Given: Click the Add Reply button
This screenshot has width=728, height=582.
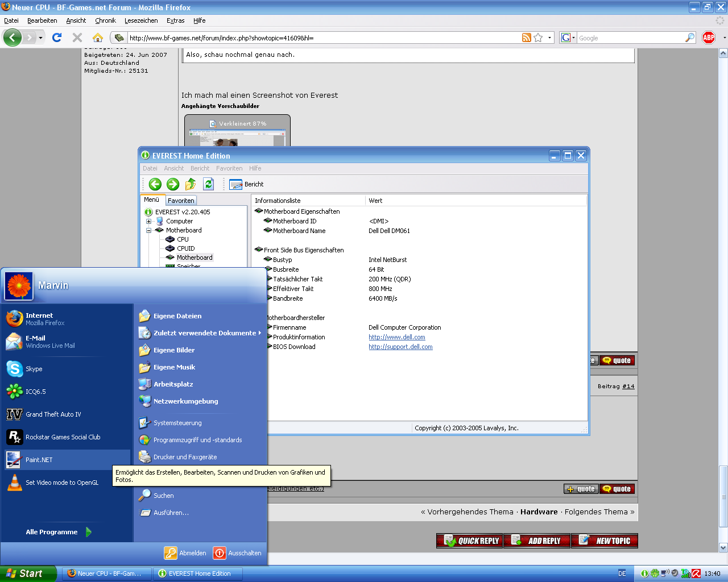Looking at the screenshot, I should point(537,541).
